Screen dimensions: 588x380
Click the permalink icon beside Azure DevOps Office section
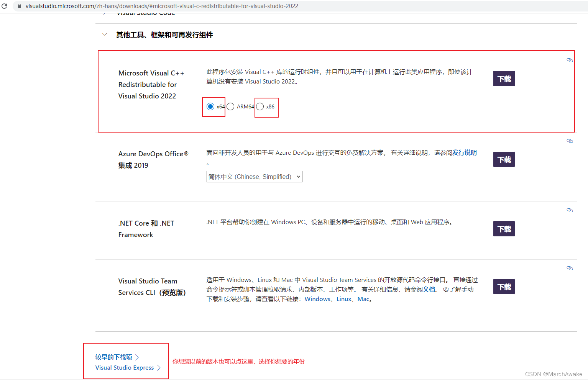pyautogui.click(x=570, y=141)
